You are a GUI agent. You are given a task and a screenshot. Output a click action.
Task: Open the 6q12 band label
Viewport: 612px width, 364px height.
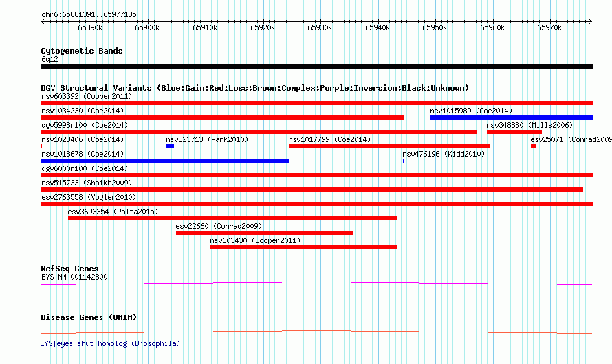(50, 59)
